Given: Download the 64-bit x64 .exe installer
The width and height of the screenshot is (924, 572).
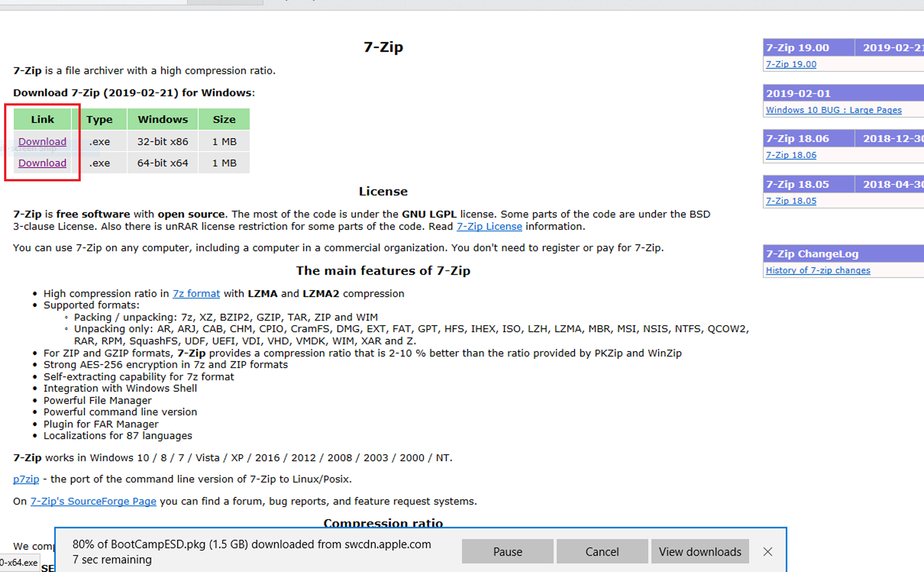Looking at the screenshot, I should (42, 163).
